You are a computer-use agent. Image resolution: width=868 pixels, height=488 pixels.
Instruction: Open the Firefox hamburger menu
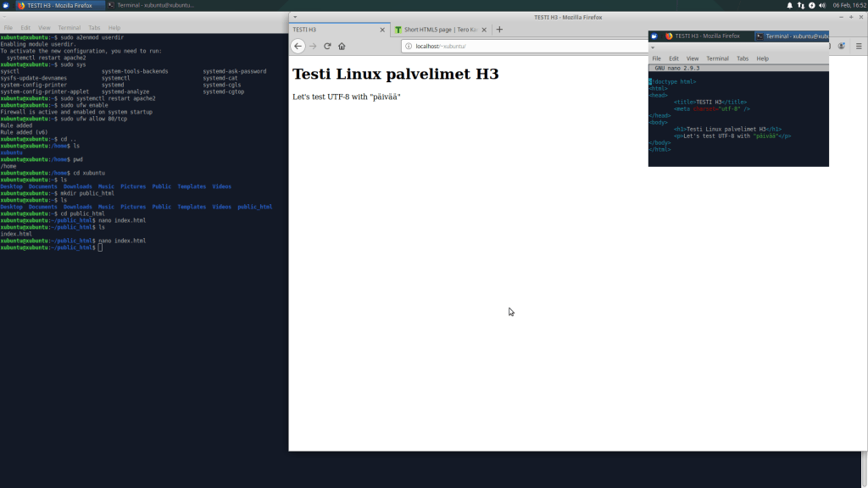click(858, 46)
